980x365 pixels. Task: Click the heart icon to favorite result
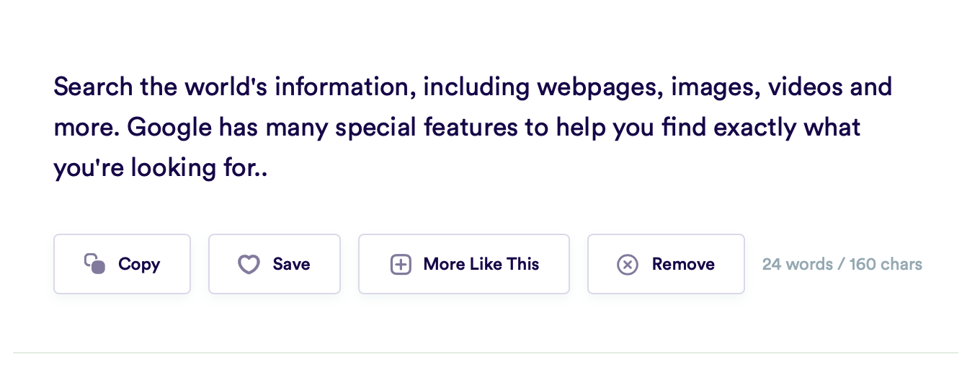[x=249, y=265]
